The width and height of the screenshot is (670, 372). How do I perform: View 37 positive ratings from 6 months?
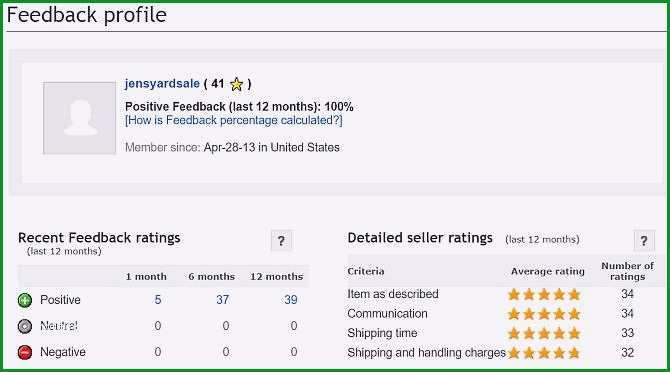pos(223,300)
